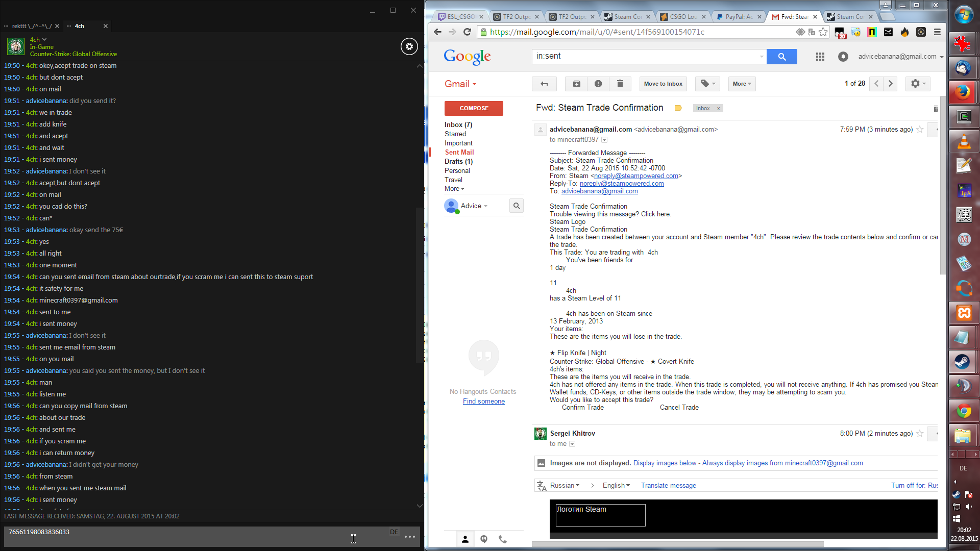Star the advicebanana forwarded message
Screen dimensions: 980x551
[920, 130]
